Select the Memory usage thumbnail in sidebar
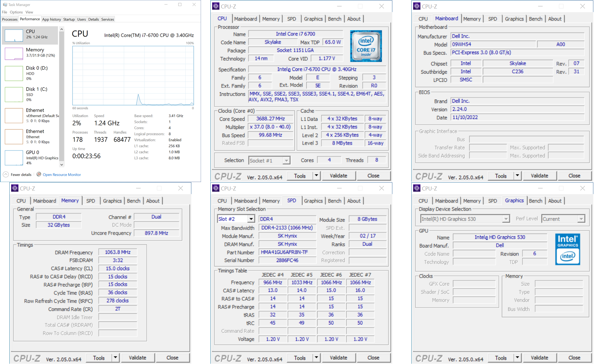 [14, 53]
